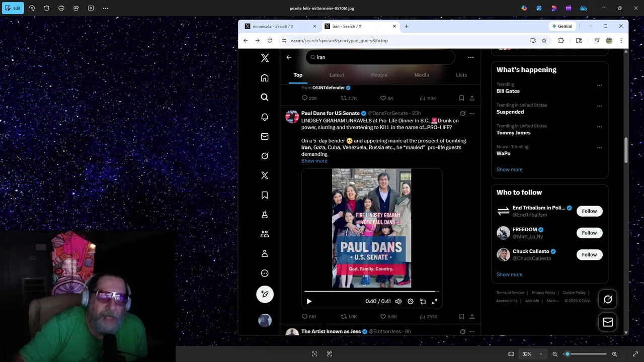
Task: Bookmark the Paul Dans post
Action: pyautogui.click(x=461, y=317)
